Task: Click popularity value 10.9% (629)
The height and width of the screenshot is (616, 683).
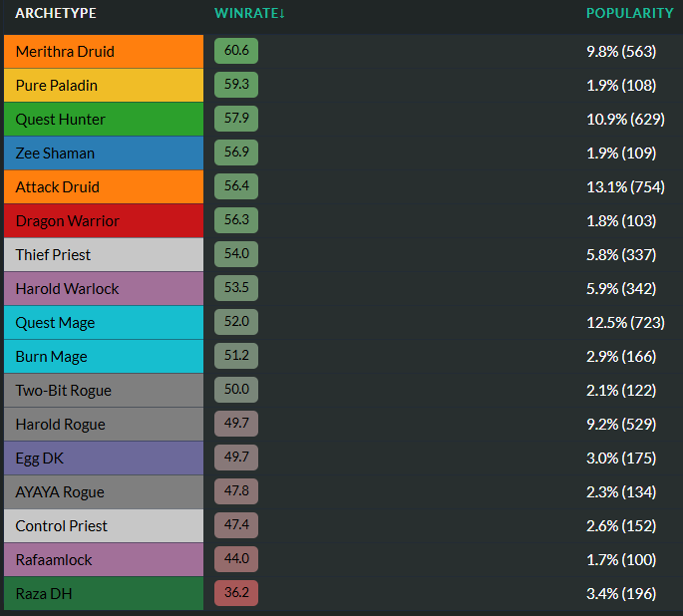Action: [x=625, y=120]
